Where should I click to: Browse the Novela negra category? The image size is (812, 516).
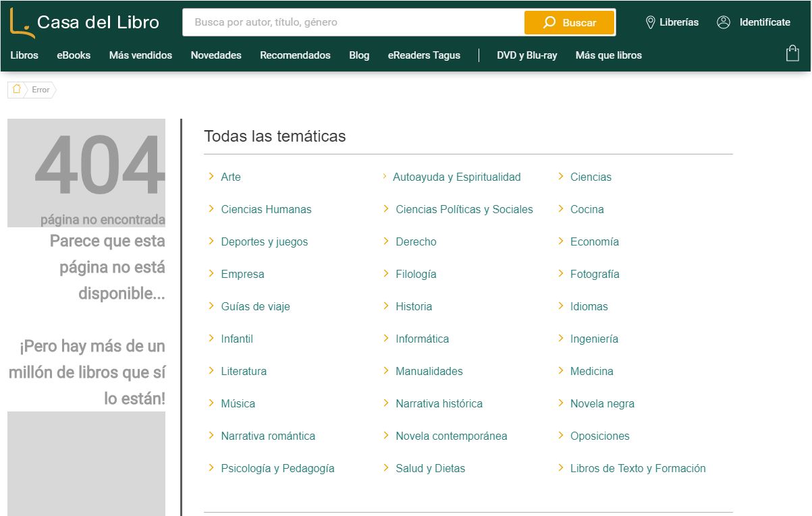(602, 403)
